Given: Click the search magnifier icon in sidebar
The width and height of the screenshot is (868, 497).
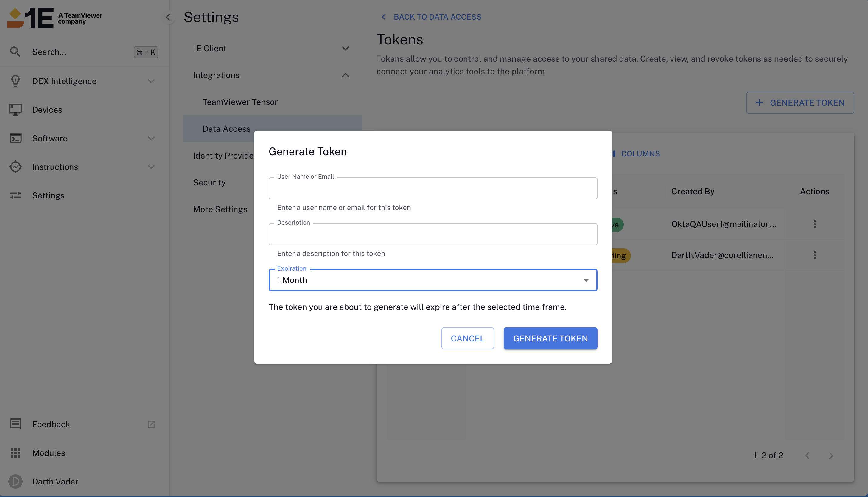Looking at the screenshot, I should [15, 52].
